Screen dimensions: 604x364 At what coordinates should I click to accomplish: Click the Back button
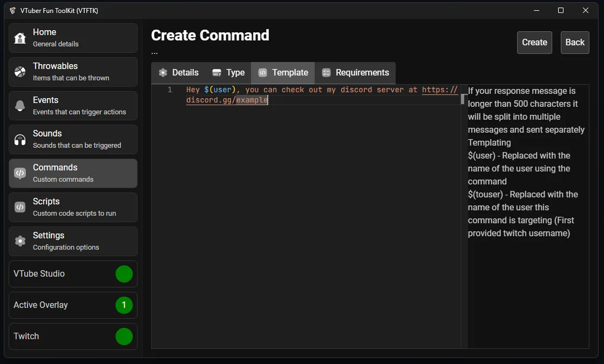575,43
